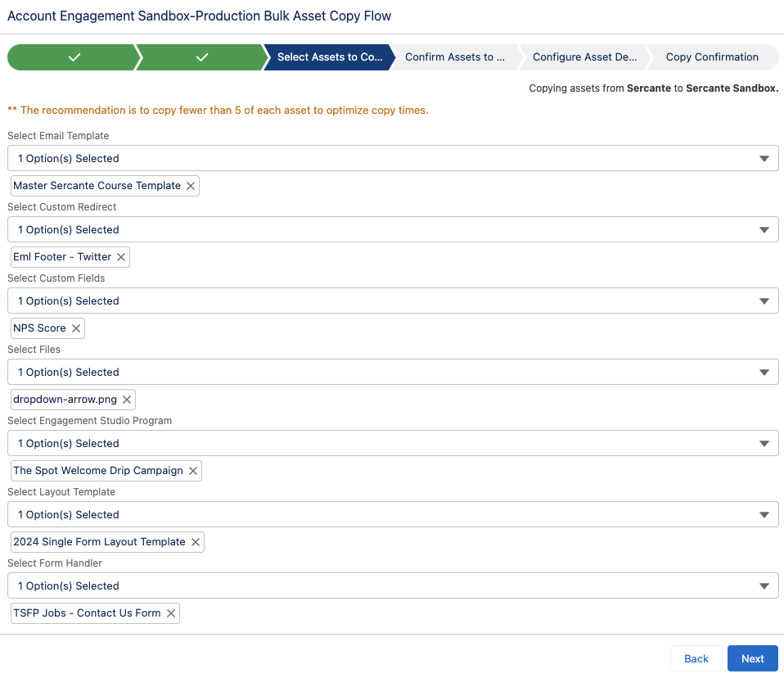Open the Select Layout Template dropdown

[393, 514]
